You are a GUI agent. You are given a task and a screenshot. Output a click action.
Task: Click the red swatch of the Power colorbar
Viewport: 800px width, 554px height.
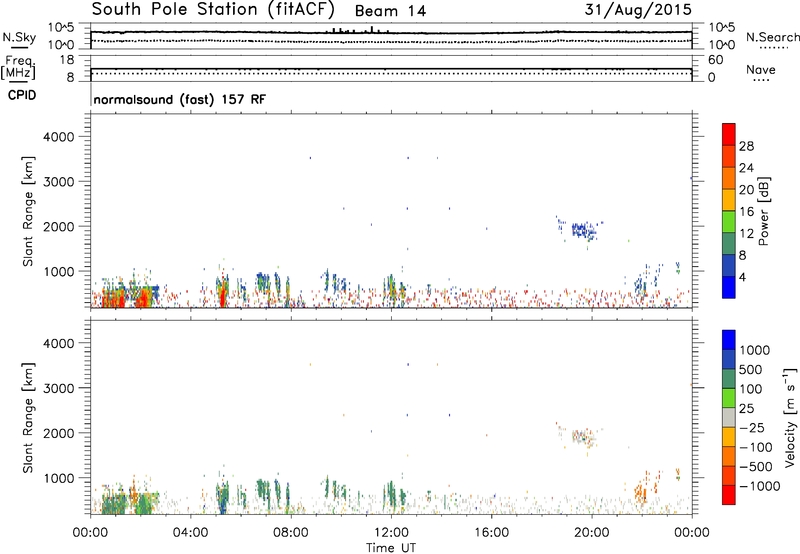point(729,134)
